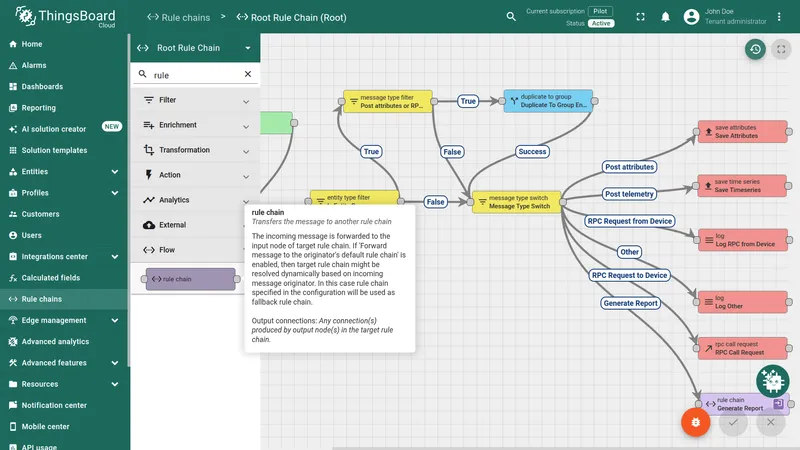Click the RPC Request from Device label

(630, 221)
